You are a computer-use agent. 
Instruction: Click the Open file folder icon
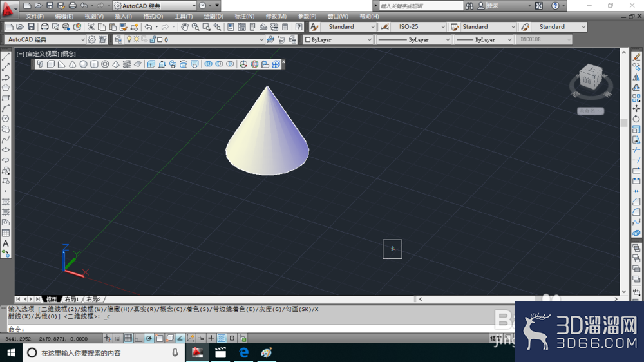(x=20, y=26)
